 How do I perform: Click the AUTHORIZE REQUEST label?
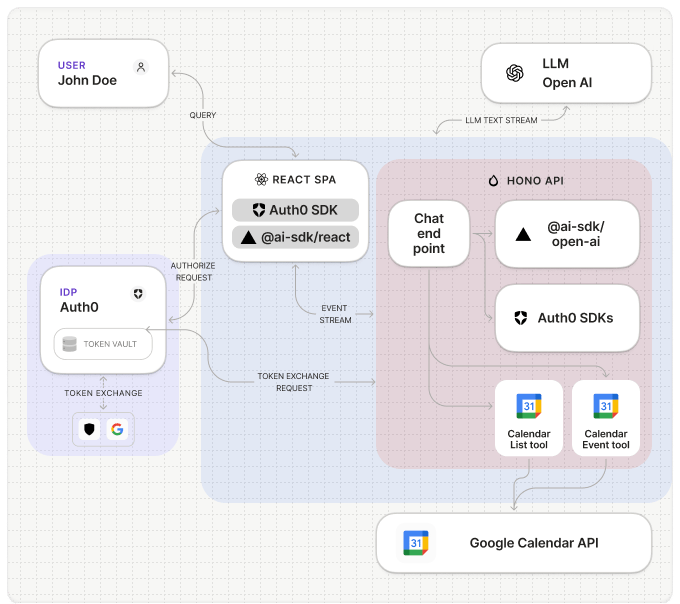point(193,271)
